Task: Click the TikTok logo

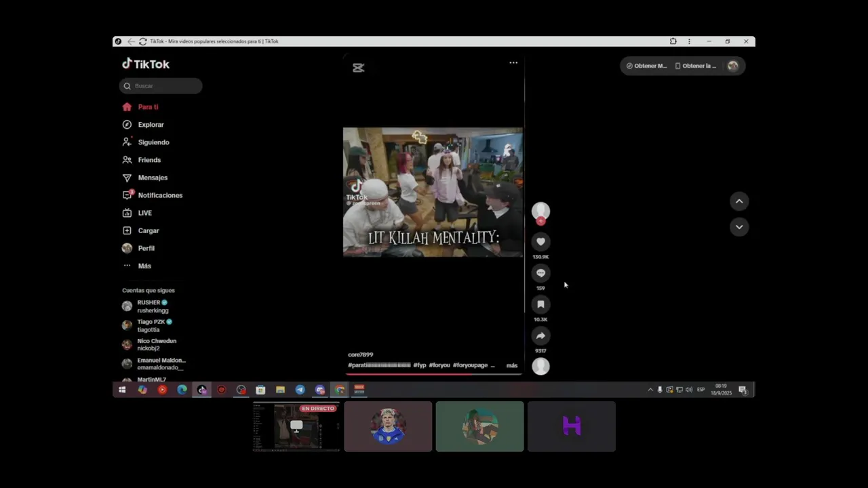Action: click(x=146, y=64)
